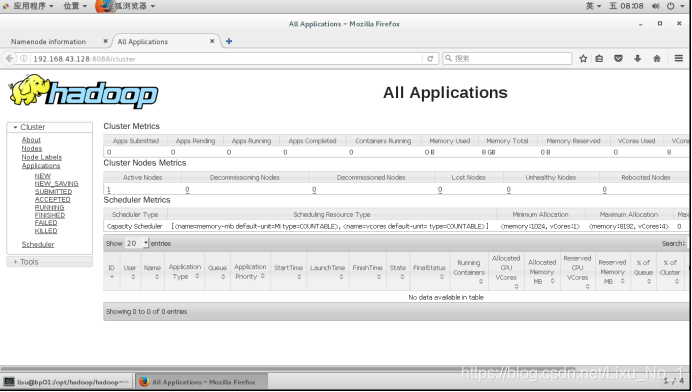The width and height of the screenshot is (692, 392).
Task: Open the Nodes link
Action: tap(32, 148)
